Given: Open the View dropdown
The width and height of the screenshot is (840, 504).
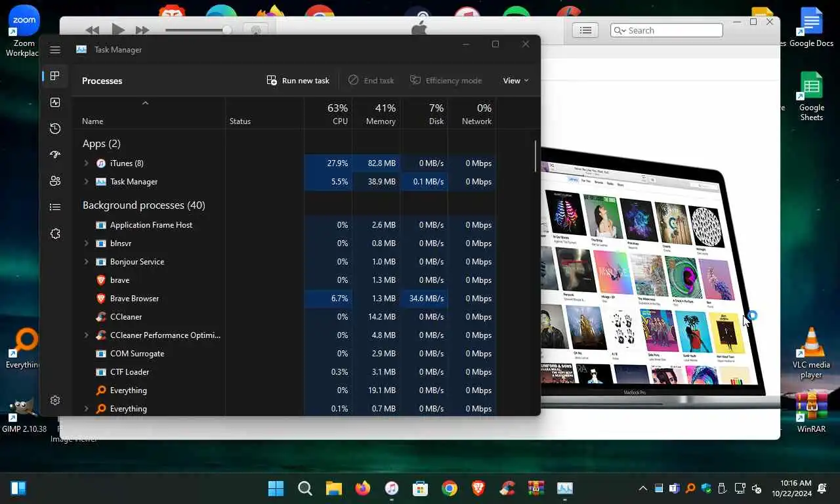Looking at the screenshot, I should click(515, 81).
